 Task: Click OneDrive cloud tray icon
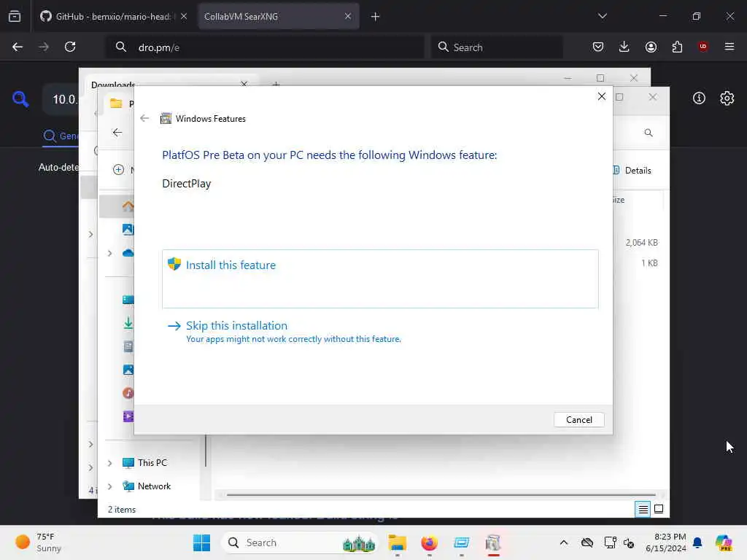587,542
